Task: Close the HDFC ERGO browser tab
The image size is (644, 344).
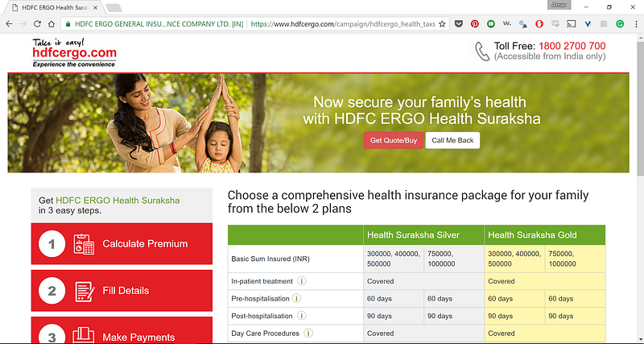Action: coord(95,7)
